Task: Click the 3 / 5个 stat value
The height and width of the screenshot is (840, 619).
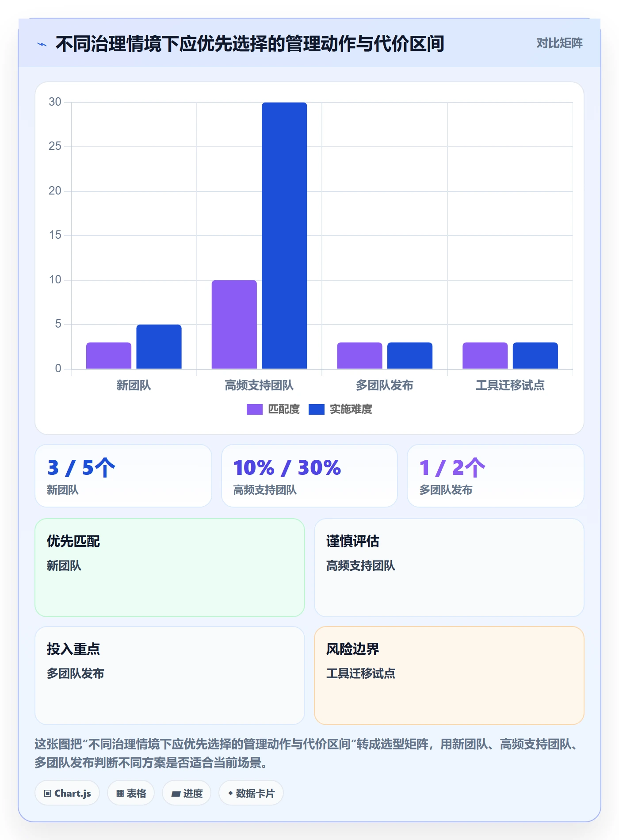Action: tap(81, 468)
